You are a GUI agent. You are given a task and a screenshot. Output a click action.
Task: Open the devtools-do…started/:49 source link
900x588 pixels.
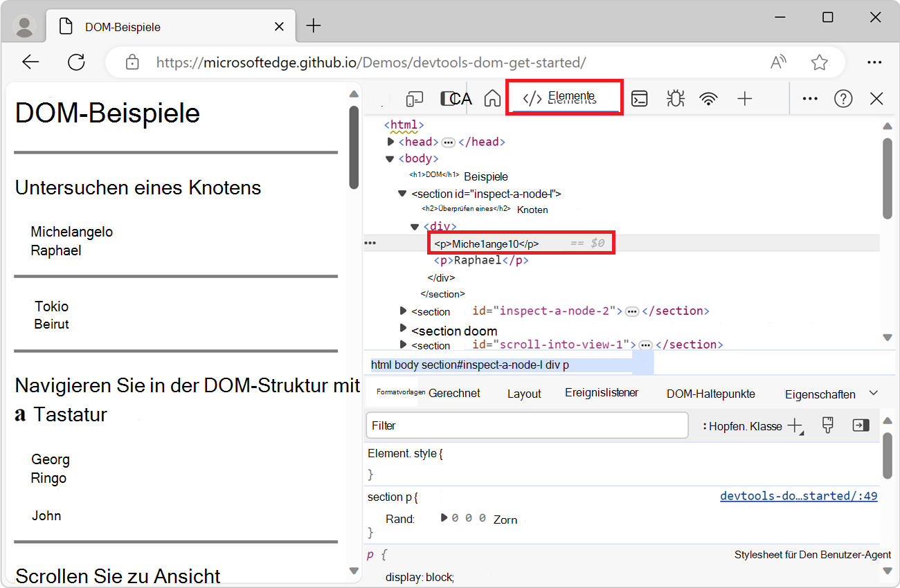tap(798, 496)
